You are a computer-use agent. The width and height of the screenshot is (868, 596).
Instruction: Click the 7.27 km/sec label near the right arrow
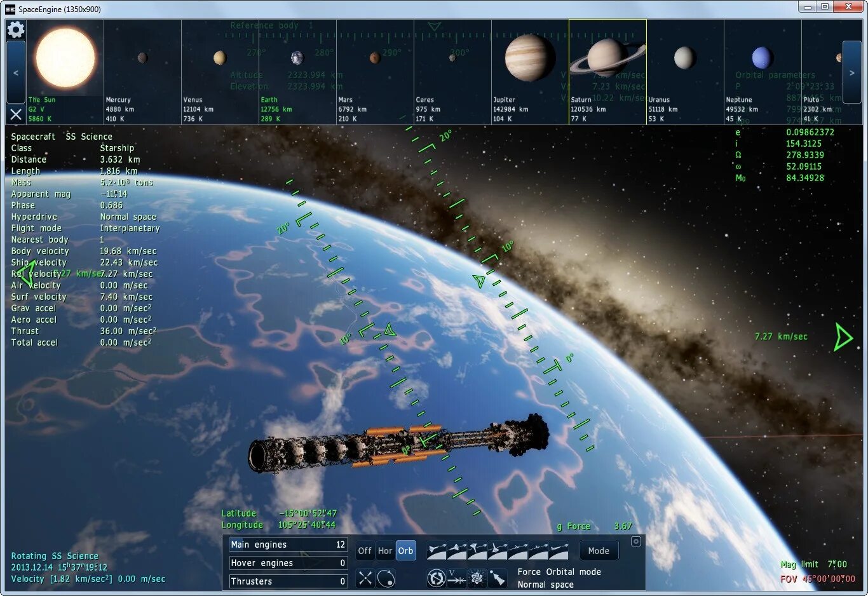[781, 337]
